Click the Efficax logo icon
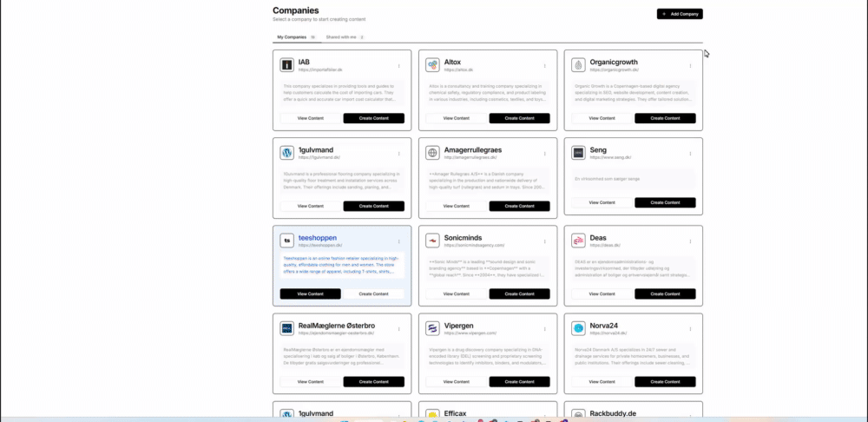Viewport: 868px width, 422px height. click(432, 414)
